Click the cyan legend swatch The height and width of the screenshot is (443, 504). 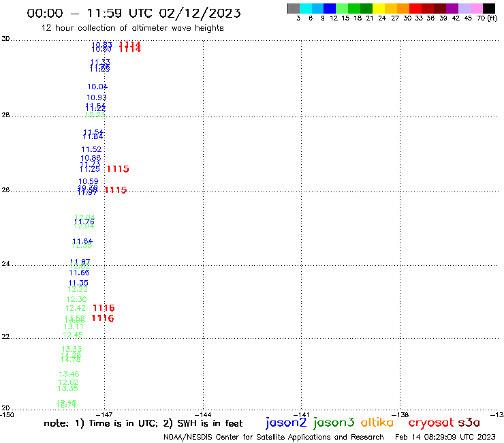pyautogui.click(x=306, y=8)
